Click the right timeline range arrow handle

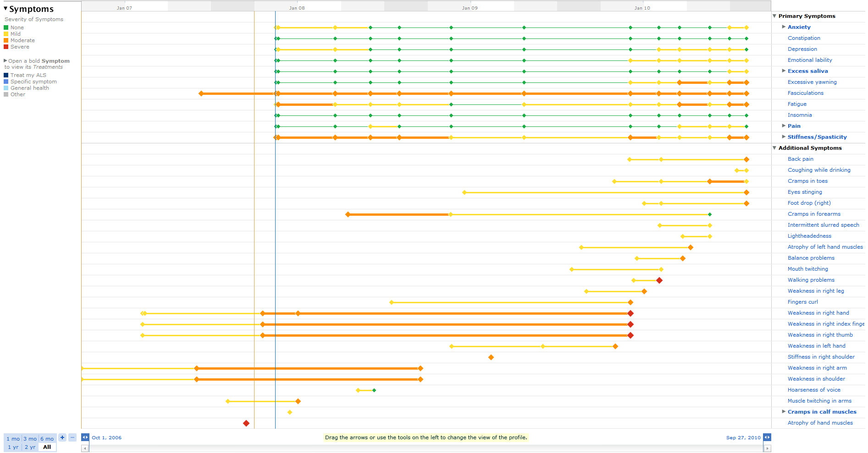767,437
